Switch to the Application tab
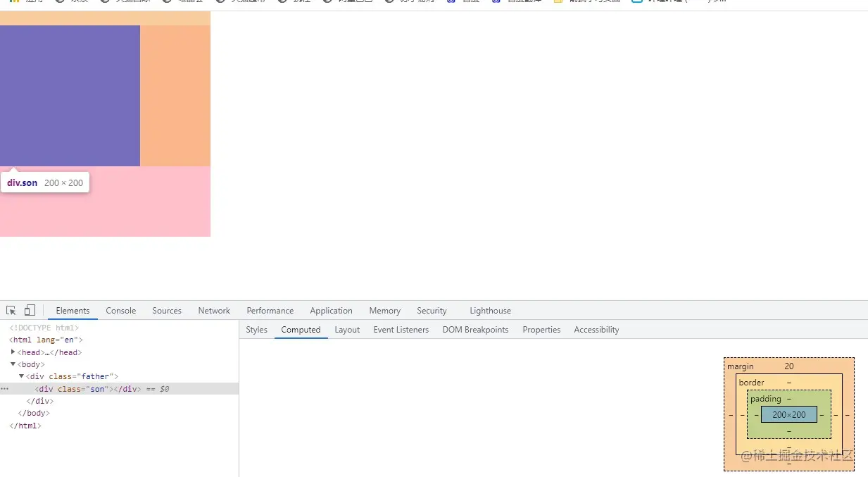This screenshot has width=868, height=477. click(331, 311)
